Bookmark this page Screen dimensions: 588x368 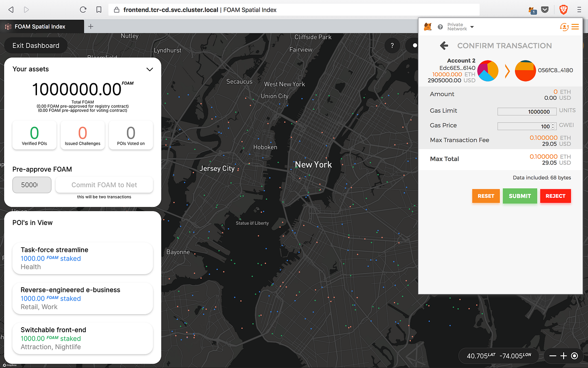(x=99, y=9)
